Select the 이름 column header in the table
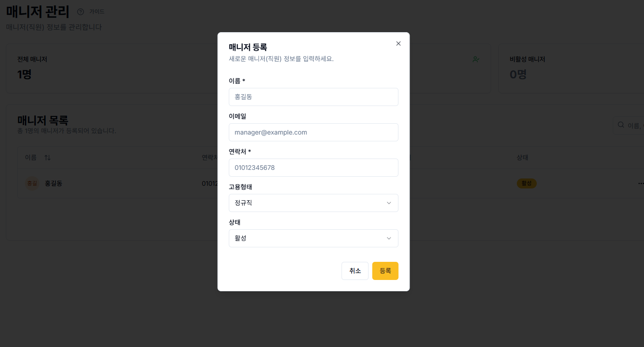Image resolution: width=644 pixels, height=347 pixels. point(31,158)
